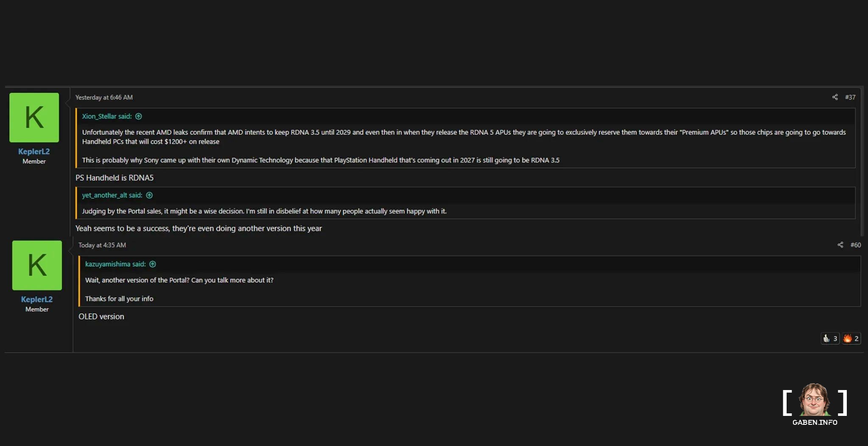Image resolution: width=868 pixels, height=446 pixels.
Task: Jump to Xion_Stellar's quoted post arrow
Action: (139, 117)
